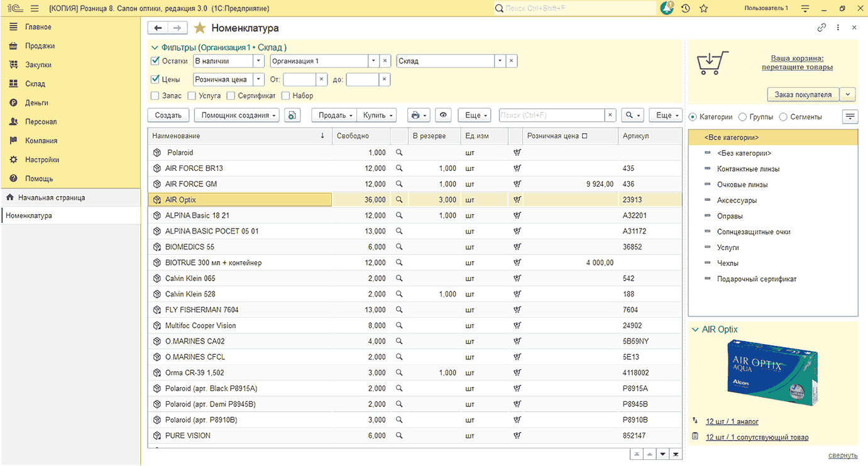Open the notifications bell icon
Image resolution: width=868 pixels, height=466 pixels.
(x=666, y=8)
